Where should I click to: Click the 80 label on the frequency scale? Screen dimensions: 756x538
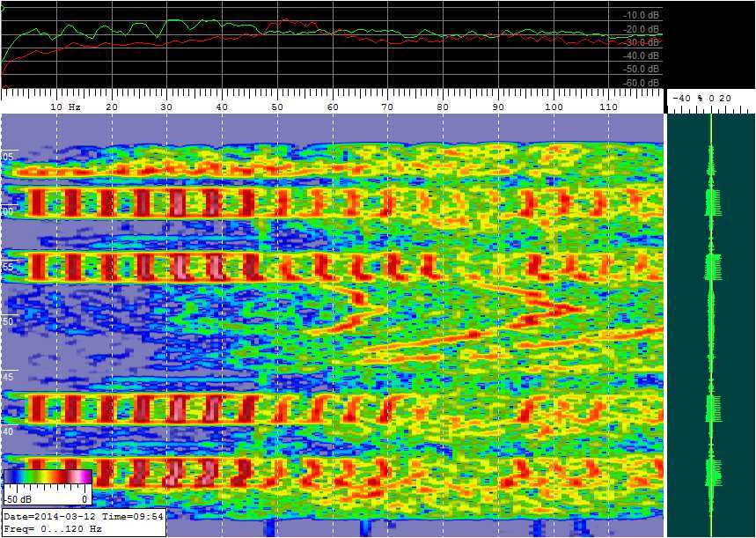pos(443,107)
